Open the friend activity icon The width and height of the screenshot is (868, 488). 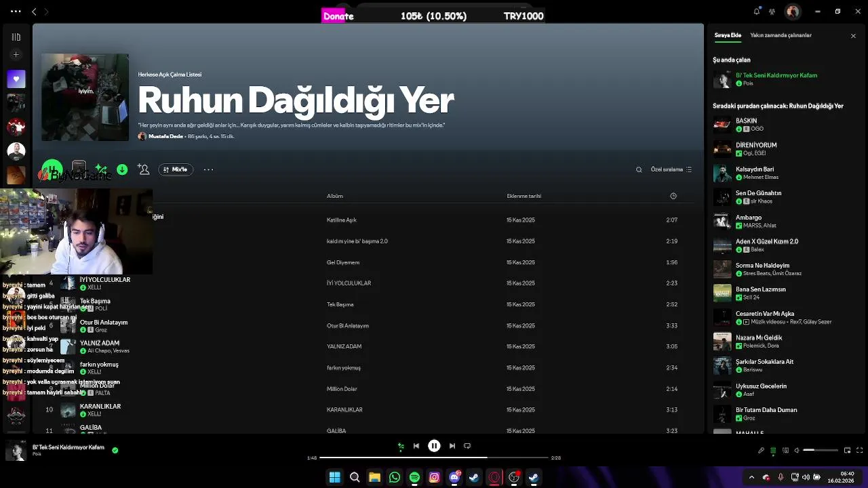tap(772, 12)
